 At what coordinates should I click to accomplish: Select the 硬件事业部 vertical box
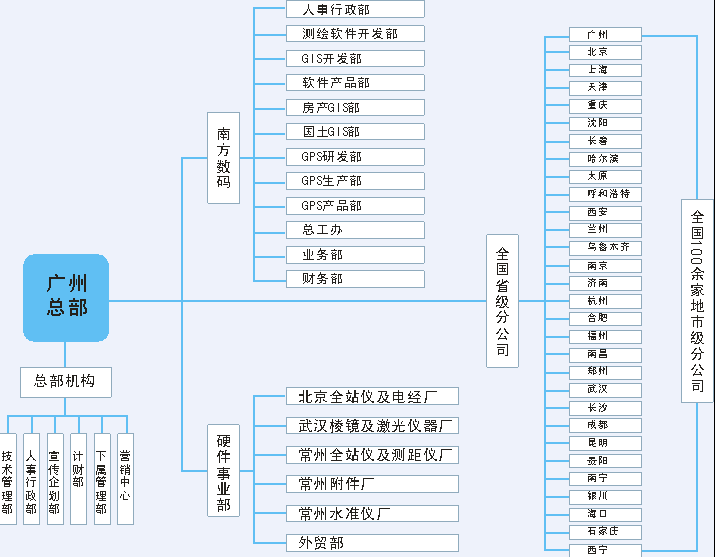click(223, 470)
